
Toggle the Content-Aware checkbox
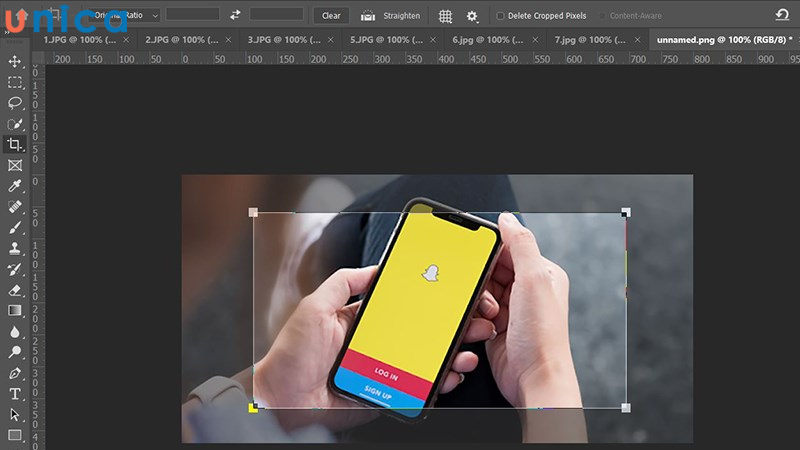click(x=602, y=16)
